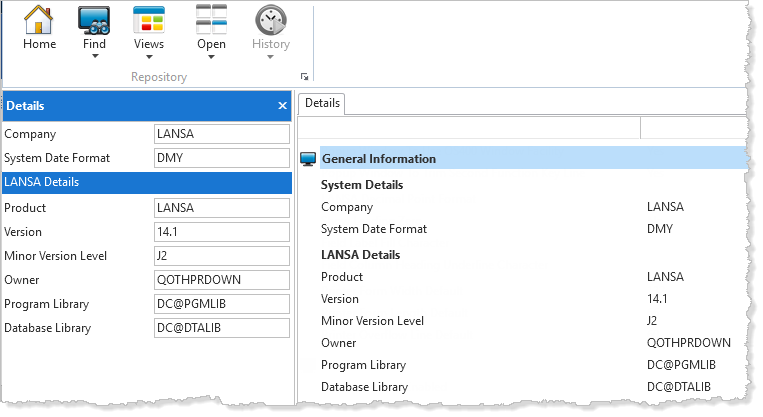Image resolution: width=763 pixels, height=417 pixels.
Task: Click the Open windows icon
Action: point(211,20)
